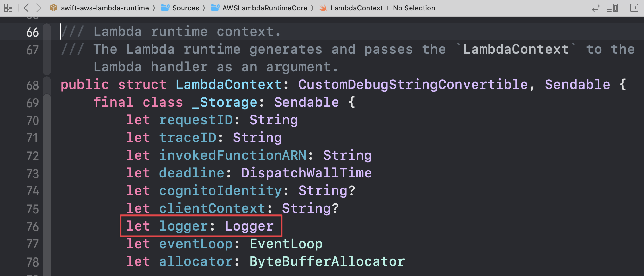Click the editor swap arrows icon
This screenshot has height=276, width=644.
point(596,8)
